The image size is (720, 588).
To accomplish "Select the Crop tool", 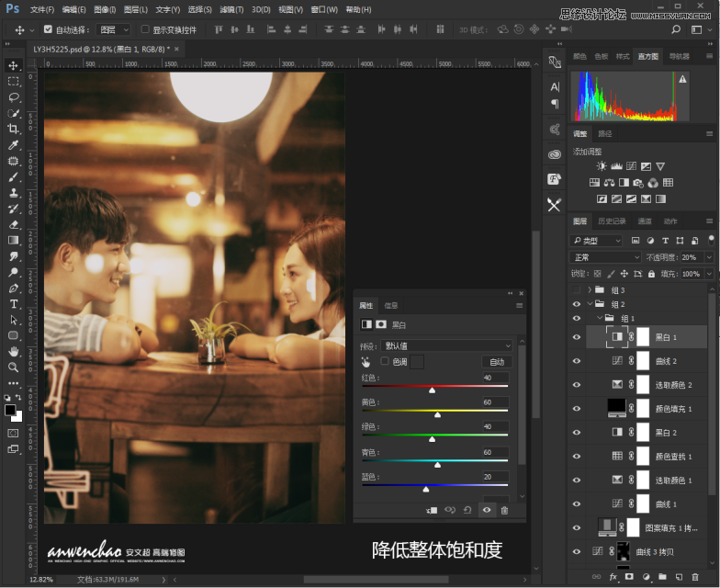I will pos(13,129).
